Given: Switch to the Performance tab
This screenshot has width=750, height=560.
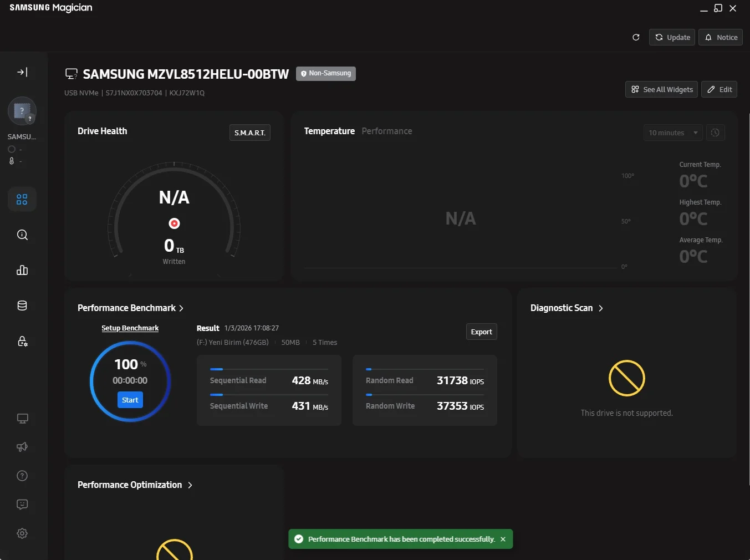Looking at the screenshot, I should tap(387, 131).
